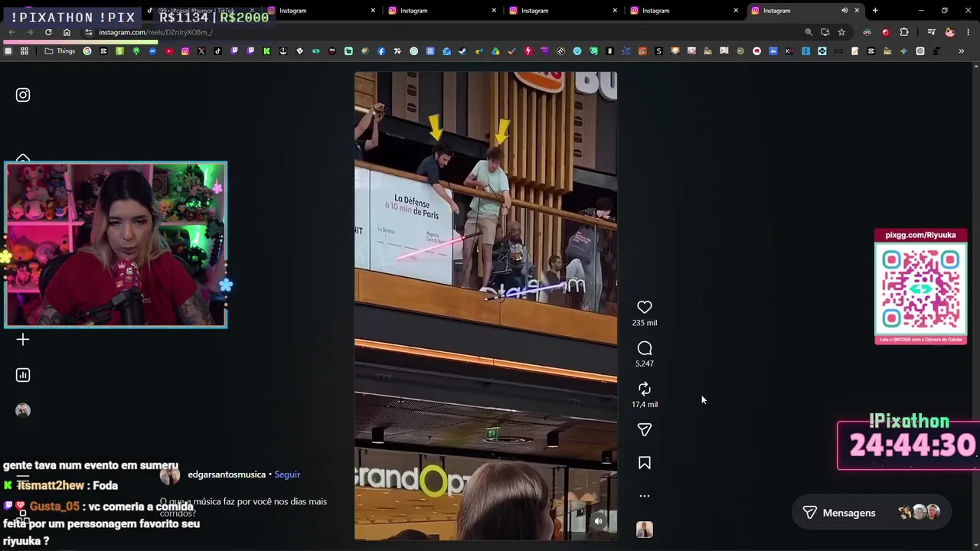Open the Facebook bookmark

pyautogui.click(x=381, y=51)
